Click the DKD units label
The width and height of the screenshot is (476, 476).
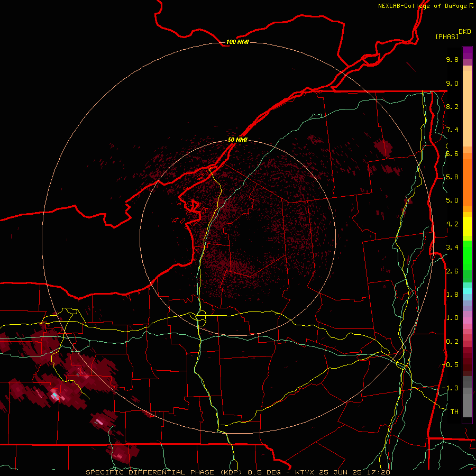pyautogui.click(x=465, y=32)
